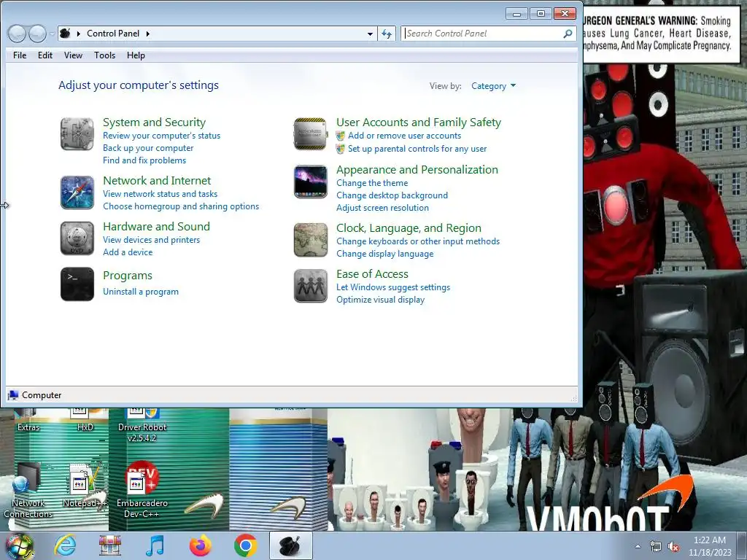Open the Tools menu

pos(105,55)
